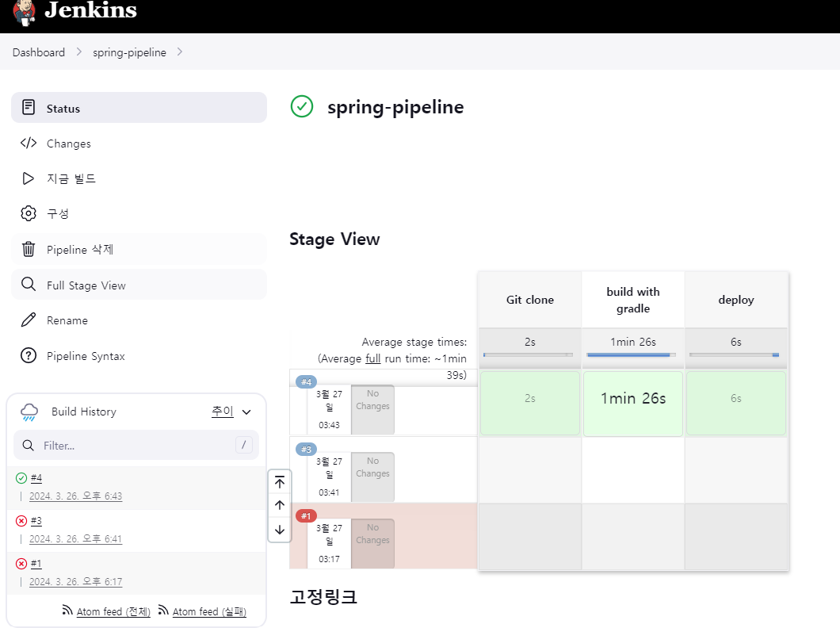Image resolution: width=840 pixels, height=628 pixels.
Task: Start build with 지금 빌드
Action: [x=139, y=178]
